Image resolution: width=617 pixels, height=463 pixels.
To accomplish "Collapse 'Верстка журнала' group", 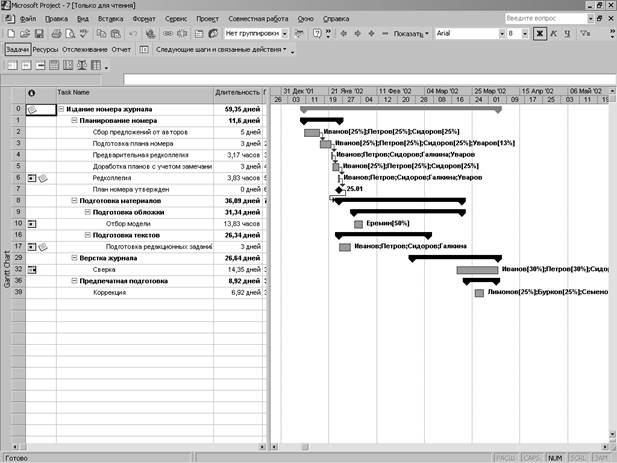I will pos(74,258).
